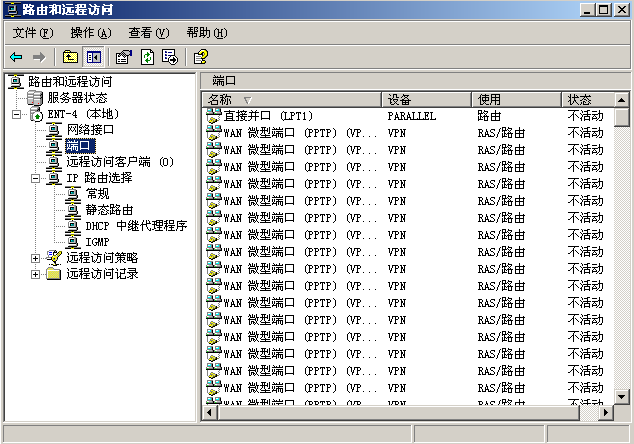
Task: Select 服务器状态 in the tree
Action: [x=77, y=98]
